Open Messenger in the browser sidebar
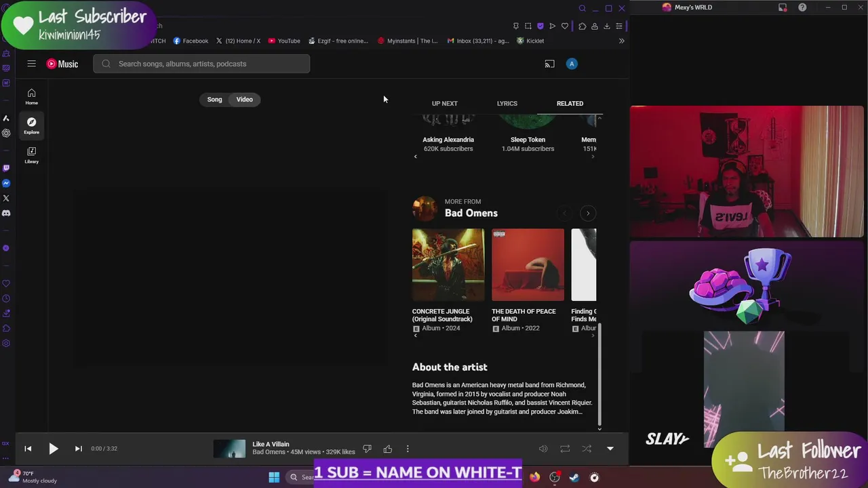Screen dimensions: 868x488 [x=6, y=183]
